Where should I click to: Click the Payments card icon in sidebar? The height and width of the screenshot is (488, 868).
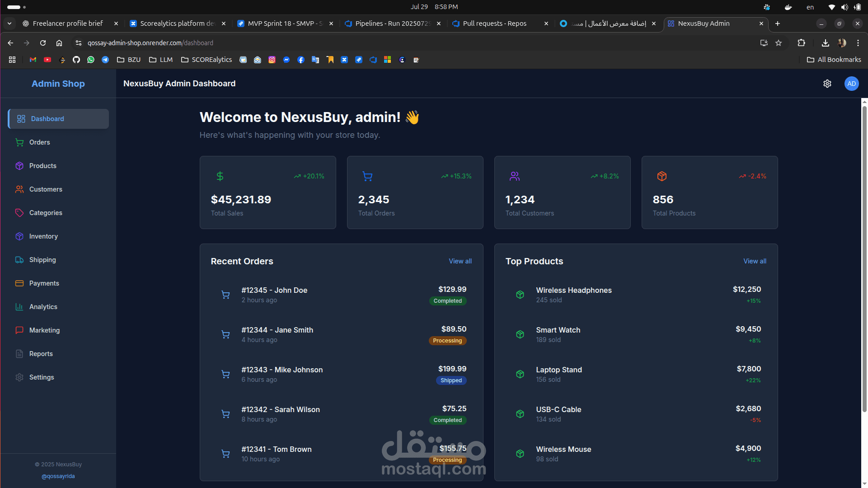19,283
